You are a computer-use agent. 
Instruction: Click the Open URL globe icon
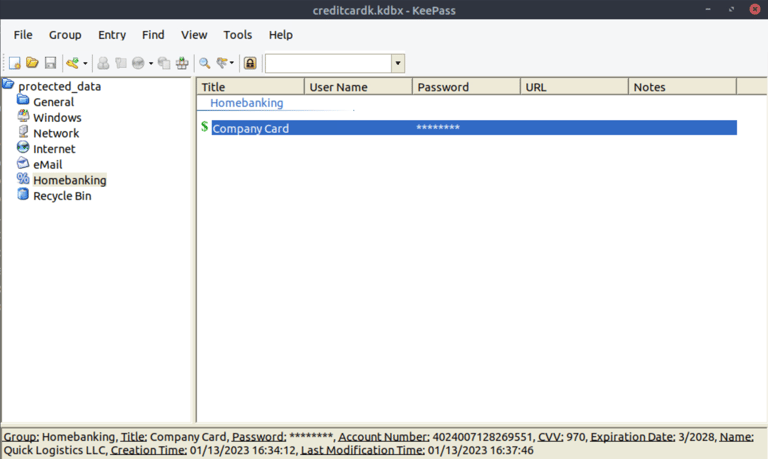click(139, 63)
